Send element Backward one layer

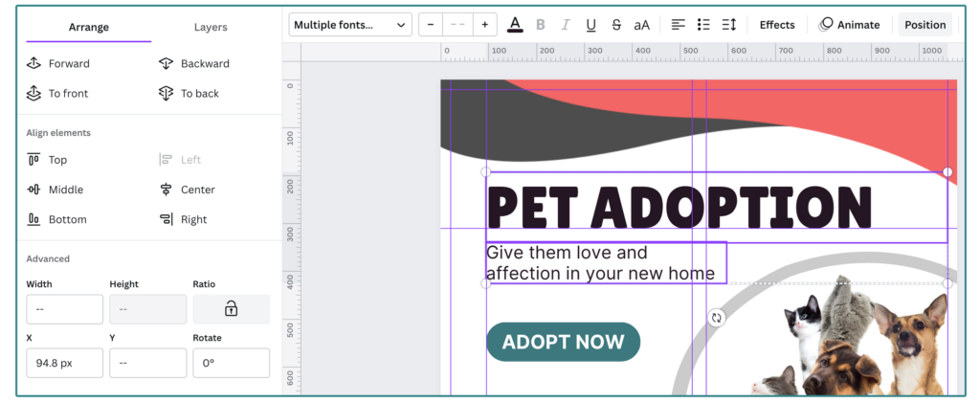pyautogui.click(x=193, y=63)
